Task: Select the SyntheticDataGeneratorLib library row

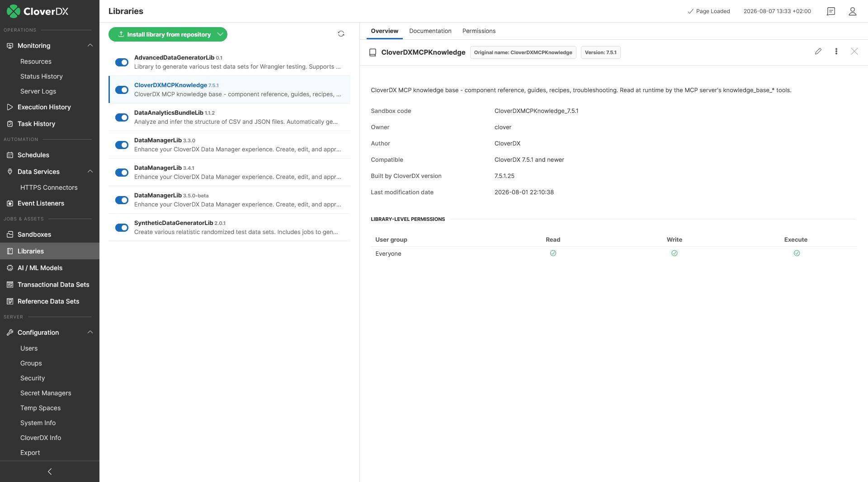Action: [x=230, y=228]
